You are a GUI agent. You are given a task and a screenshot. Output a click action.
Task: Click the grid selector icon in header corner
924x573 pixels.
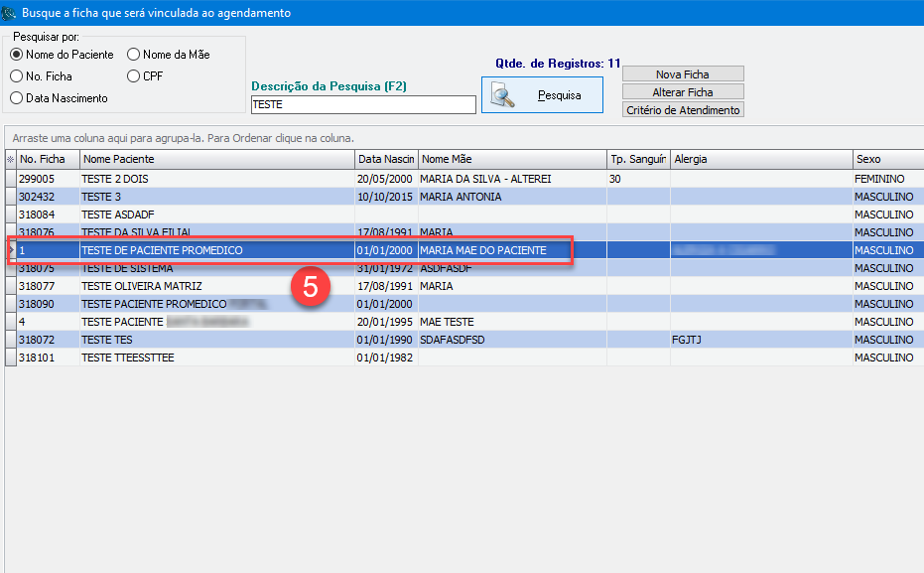click(10, 159)
